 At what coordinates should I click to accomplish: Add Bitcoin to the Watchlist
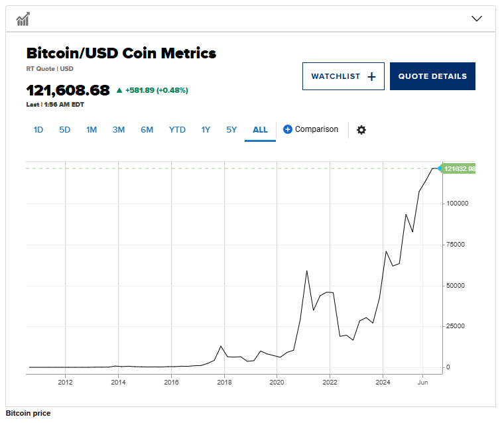point(343,76)
